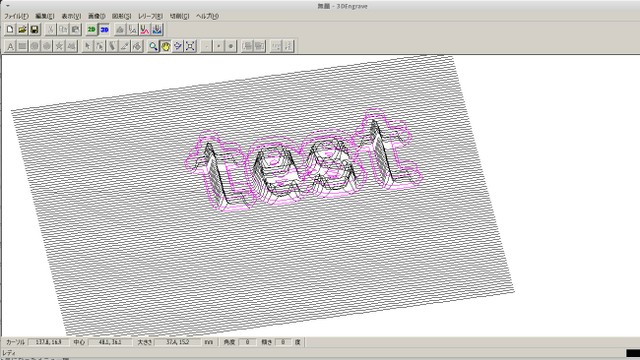Open a file with the folder icon
The image size is (640, 360).
[22, 29]
